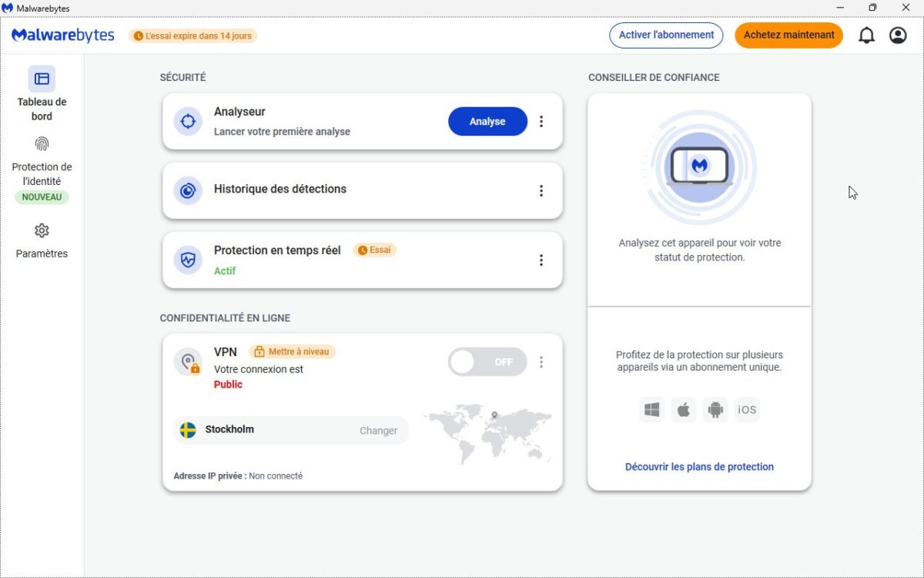The width and height of the screenshot is (924, 578).
Task: Click Activer l'abonnement button
Action: (x=666, y=35)
